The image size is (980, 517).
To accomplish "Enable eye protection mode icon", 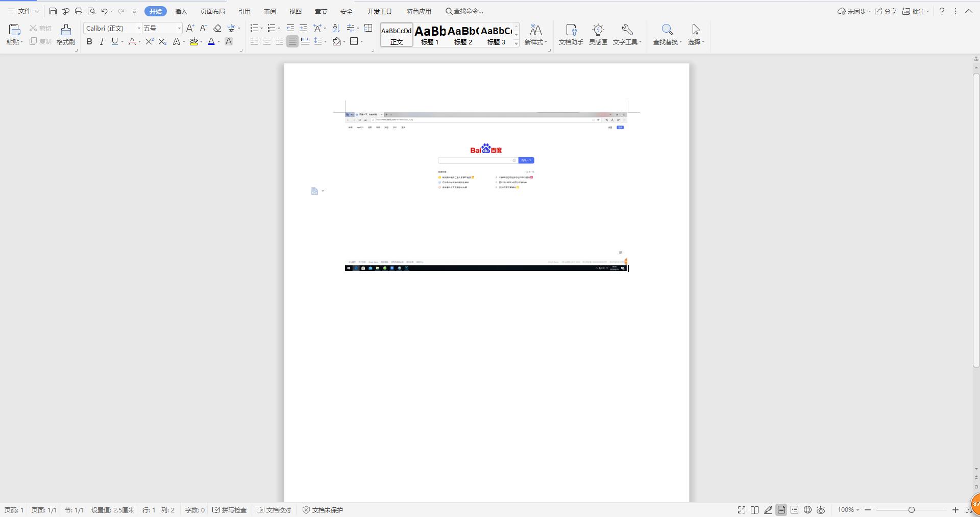I will coord(821,510).
